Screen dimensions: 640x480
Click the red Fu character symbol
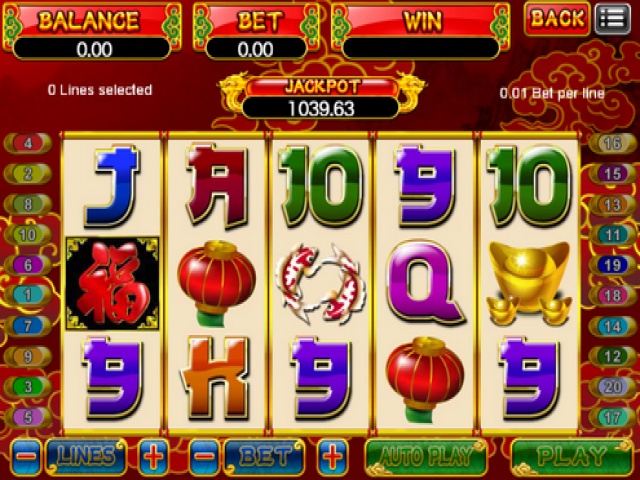(x=112, y=283)
